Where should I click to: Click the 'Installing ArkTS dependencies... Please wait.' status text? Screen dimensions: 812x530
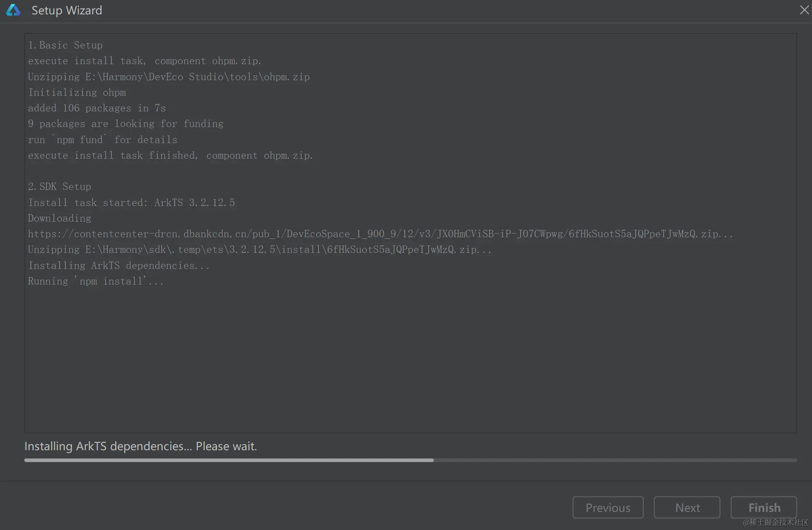click(x=141, y=446)
